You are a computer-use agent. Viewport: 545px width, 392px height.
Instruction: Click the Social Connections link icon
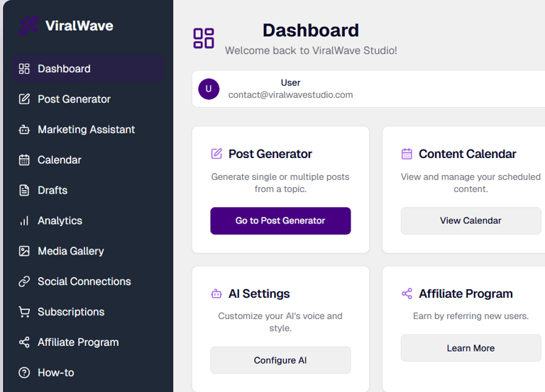coord(24,281)
